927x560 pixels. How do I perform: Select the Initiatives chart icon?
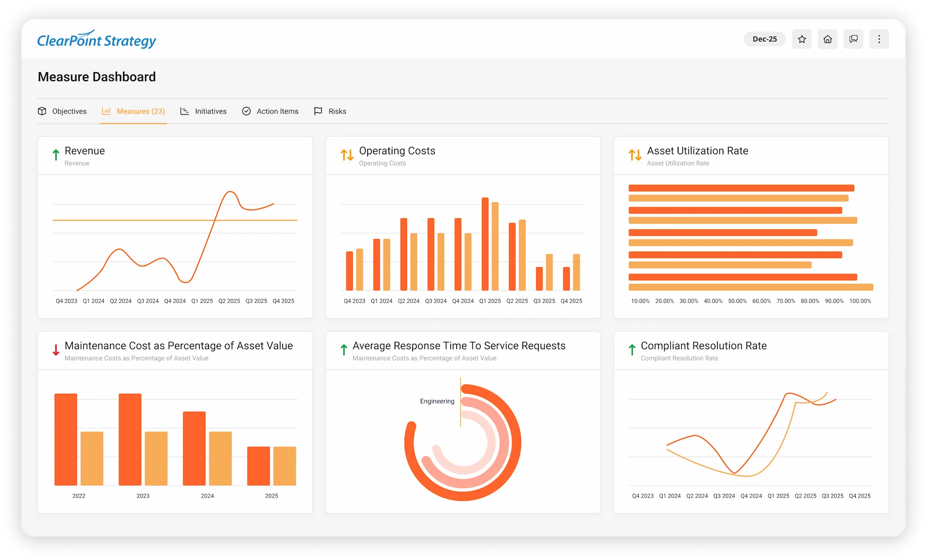click(184, 111)
